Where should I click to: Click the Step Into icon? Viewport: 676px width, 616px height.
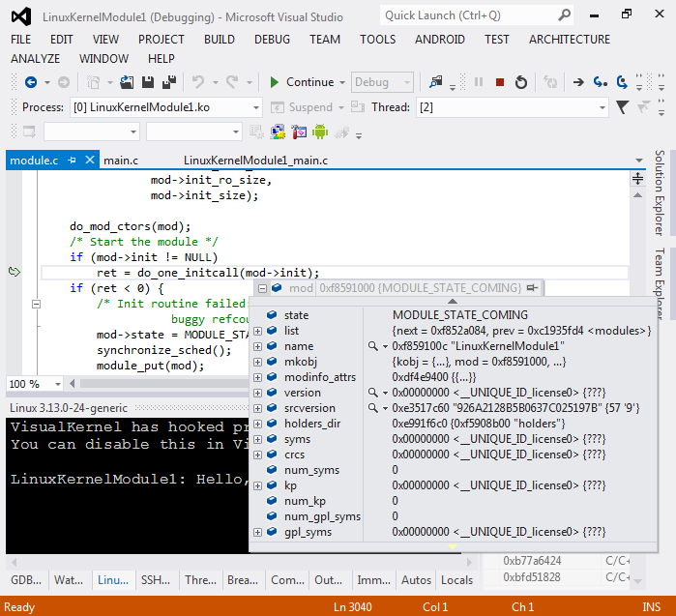[601, 82]
